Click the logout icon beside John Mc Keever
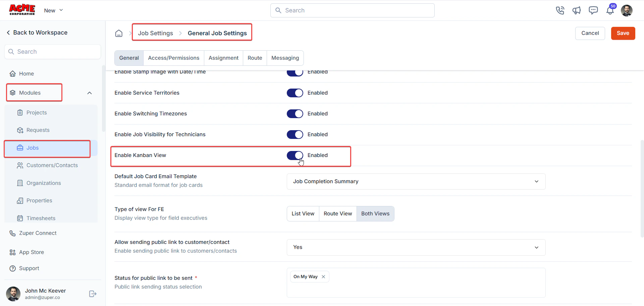The width and height of the screenshot is (644, 306). pos(93,294)
